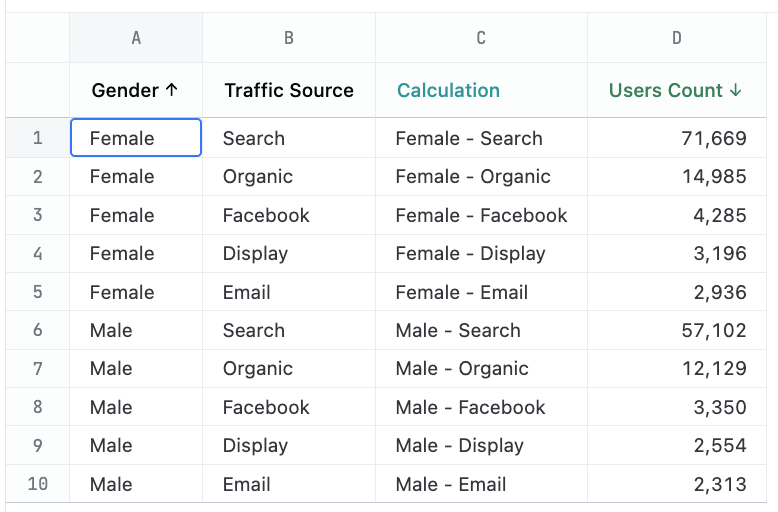Click the Users Count column title

665,90
